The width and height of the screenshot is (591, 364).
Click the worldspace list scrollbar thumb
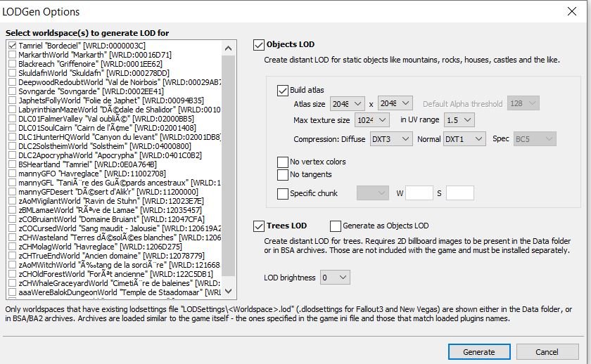click(228, 166)
